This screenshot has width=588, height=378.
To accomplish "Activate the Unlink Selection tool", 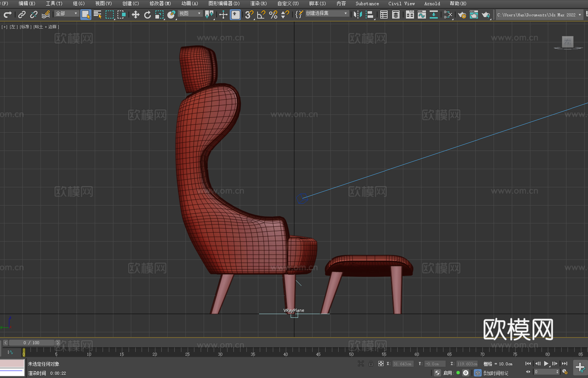I will (x=34, y=14).
